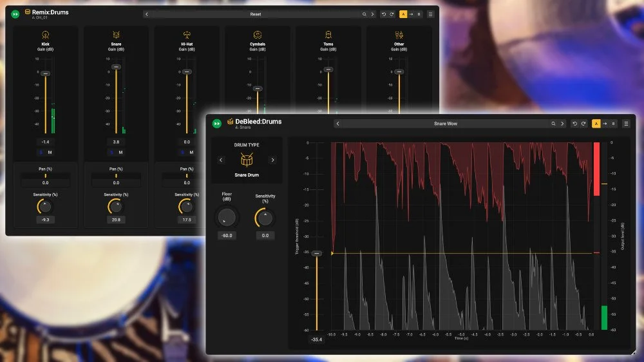
Task: Click the Floor (dB) knob in DeBleed
Action: (x=227, y=217)
